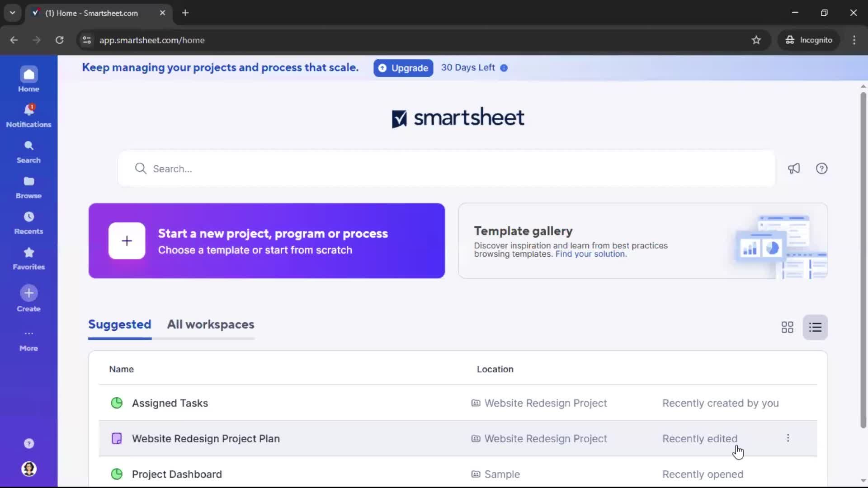Viewport: 868px width, 488px height.
Task: Open the user profile avatar
Action: tap(28, 469)
